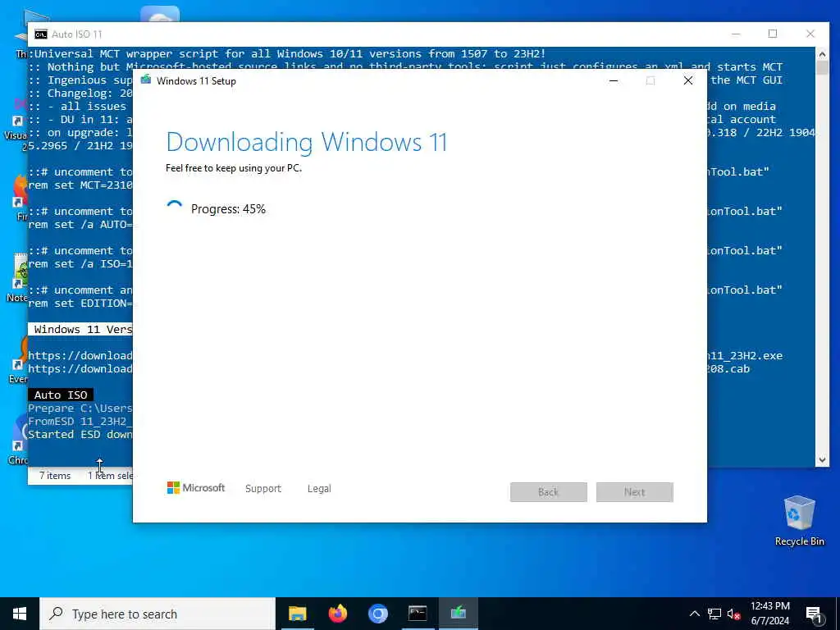The image size is (840, 630).
Task: Close the Auto ISO 11 console window
Action: [x=810, y=34]
